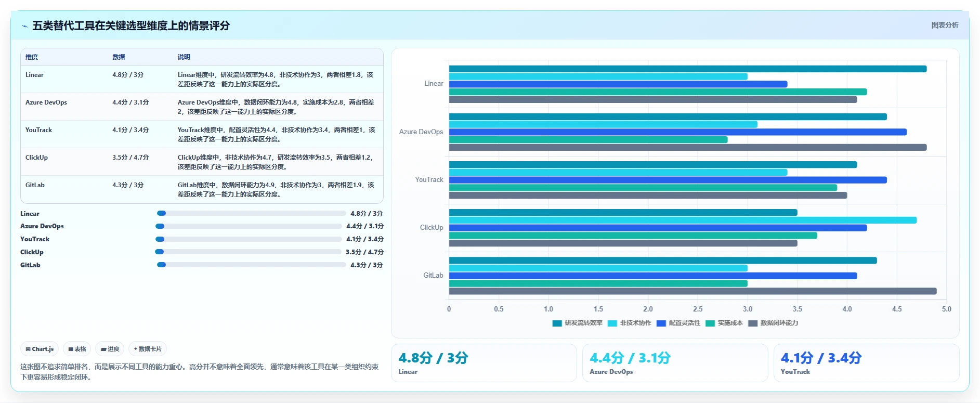Click the YouTrack progress bar
Screen dimensions: 980x403
(249, 239)
